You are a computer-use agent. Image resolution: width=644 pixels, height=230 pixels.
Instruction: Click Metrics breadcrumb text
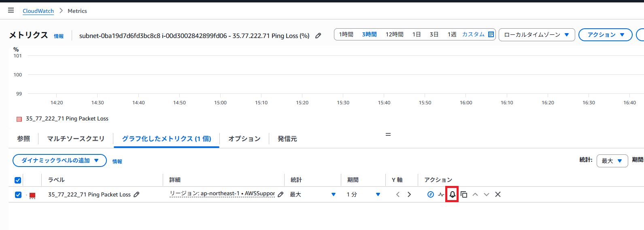77,11
